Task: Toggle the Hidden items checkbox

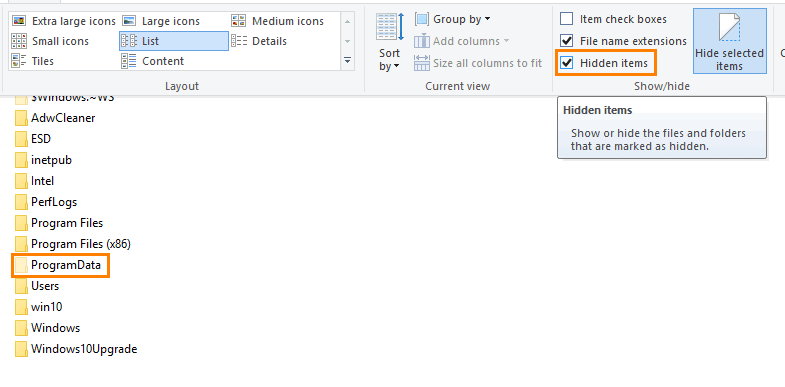Action: (x=567, y=63)
